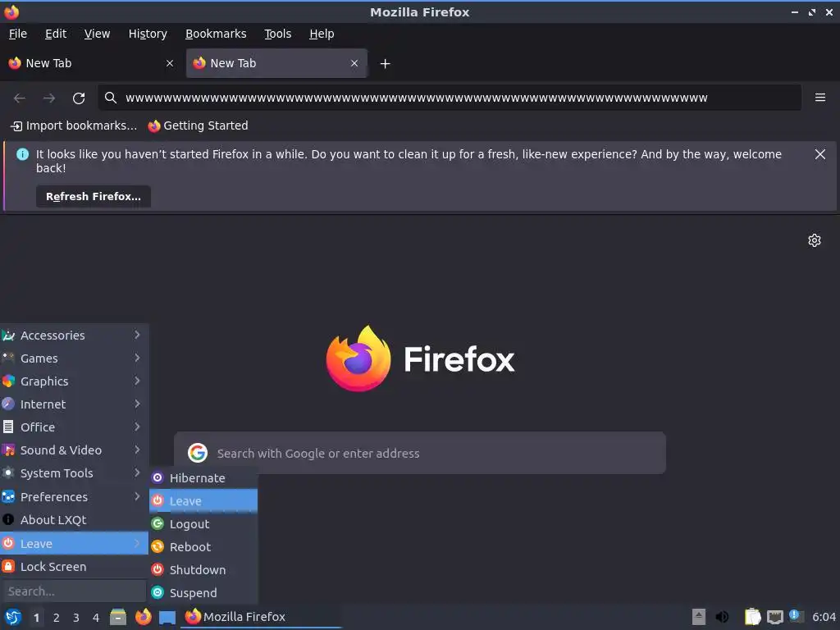Open the Tools menu
This screenshot has width=840, height=630.
click(277, 34)
